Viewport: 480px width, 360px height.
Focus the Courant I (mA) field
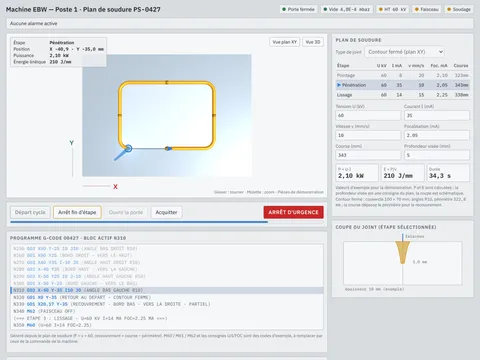pyautogui.click(x=437, y=115)
